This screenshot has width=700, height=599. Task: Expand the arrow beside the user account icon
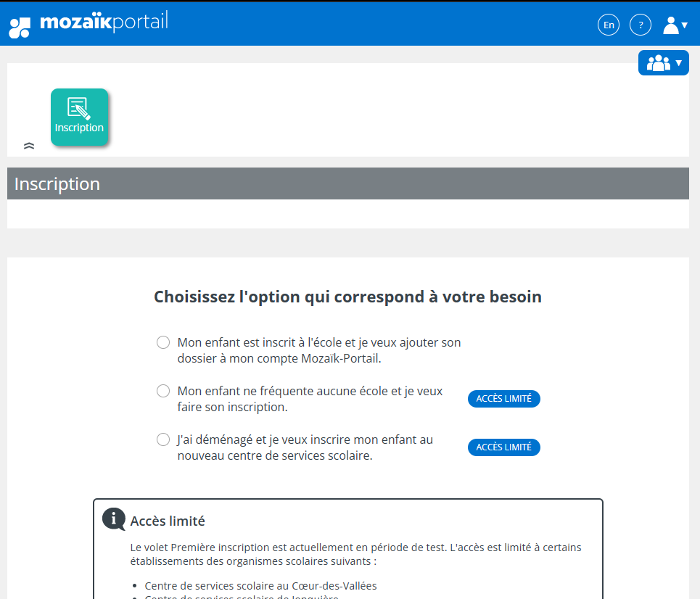(685, 26)
